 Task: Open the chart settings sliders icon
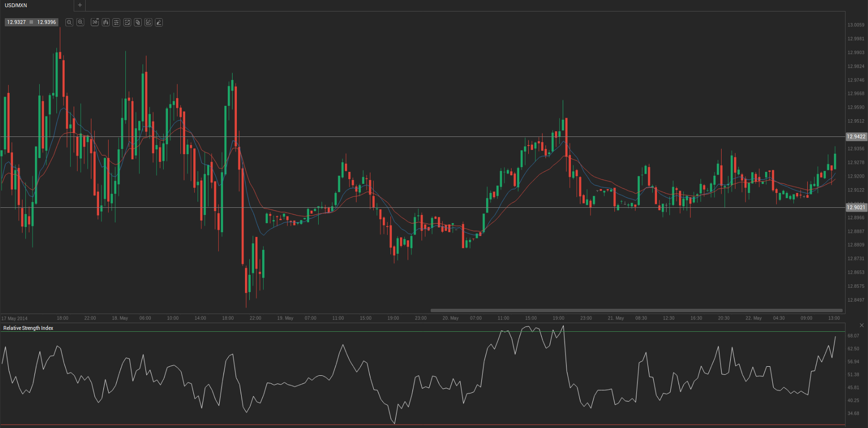[x=116, y=23]
